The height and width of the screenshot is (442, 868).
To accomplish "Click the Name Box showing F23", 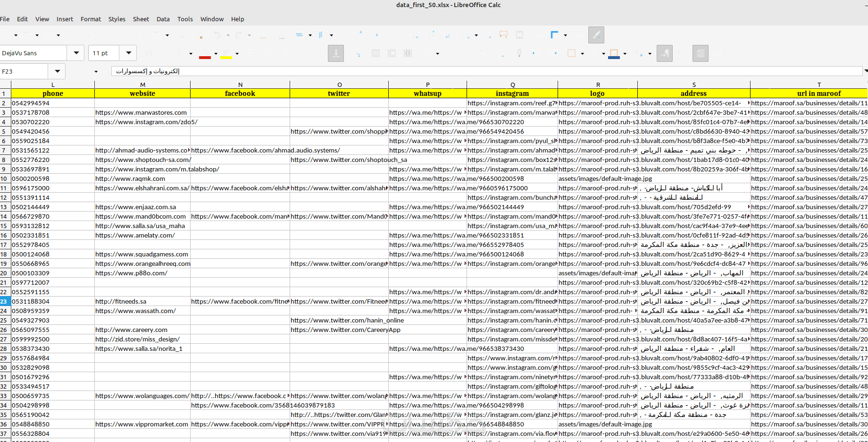I will pyautogui.click(x=24, y=71).
